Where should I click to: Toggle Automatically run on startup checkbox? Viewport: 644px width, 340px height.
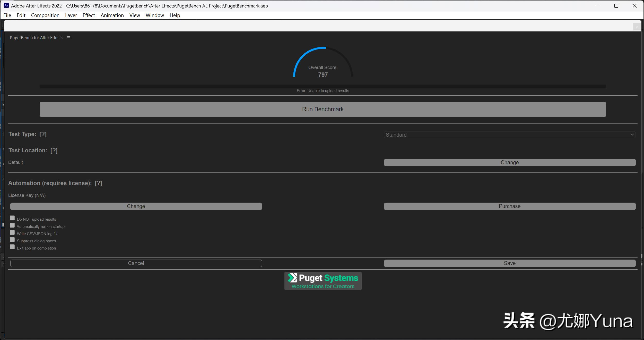[12, 225]
